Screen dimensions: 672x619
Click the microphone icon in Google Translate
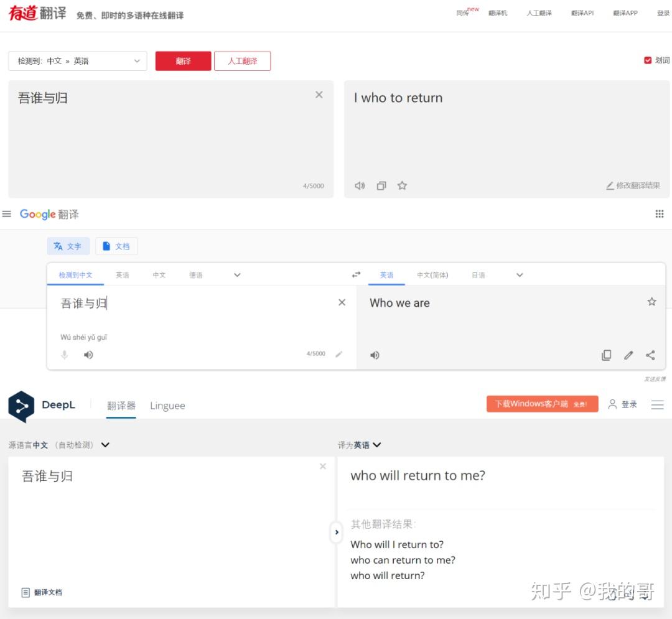65,355
